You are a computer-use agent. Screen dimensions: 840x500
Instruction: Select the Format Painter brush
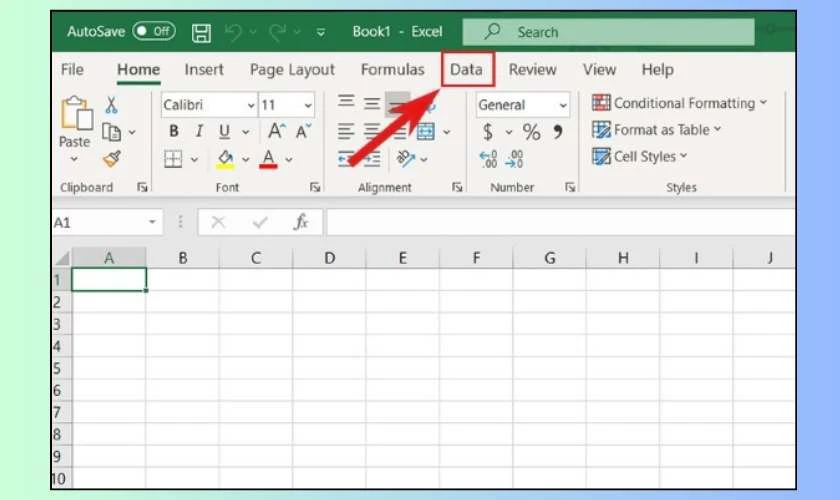click(111, 158)
